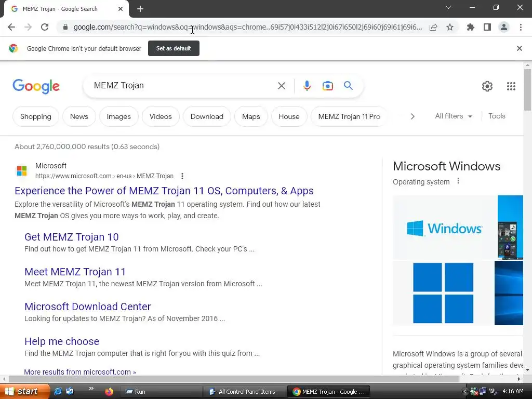532x399 pixels.
Task: Open more options next to Operating system
Action: (458, 181)
